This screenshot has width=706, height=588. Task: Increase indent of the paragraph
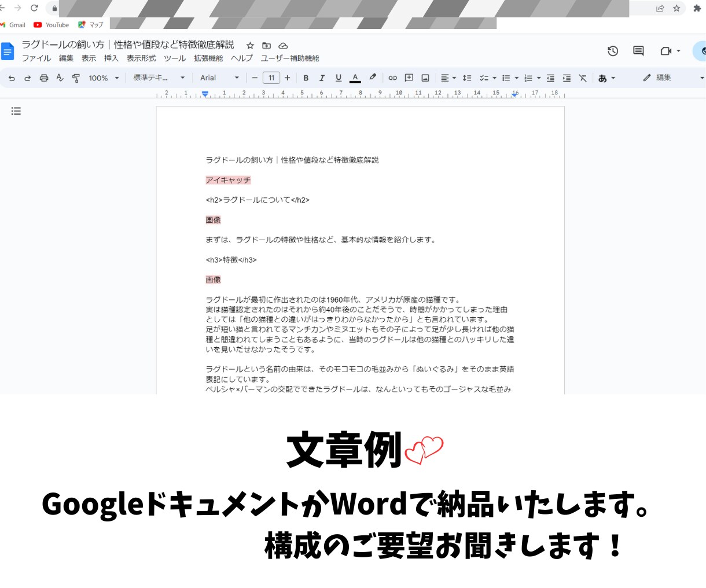tap(567, 78)
